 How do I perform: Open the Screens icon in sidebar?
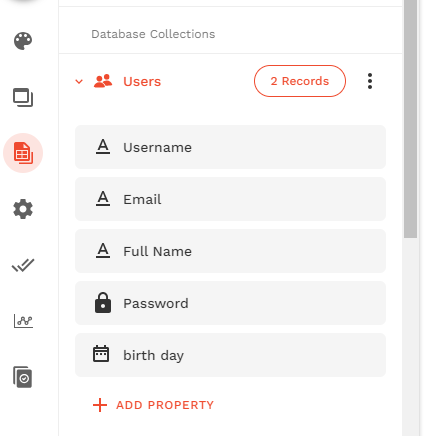(x=23, y=97)
